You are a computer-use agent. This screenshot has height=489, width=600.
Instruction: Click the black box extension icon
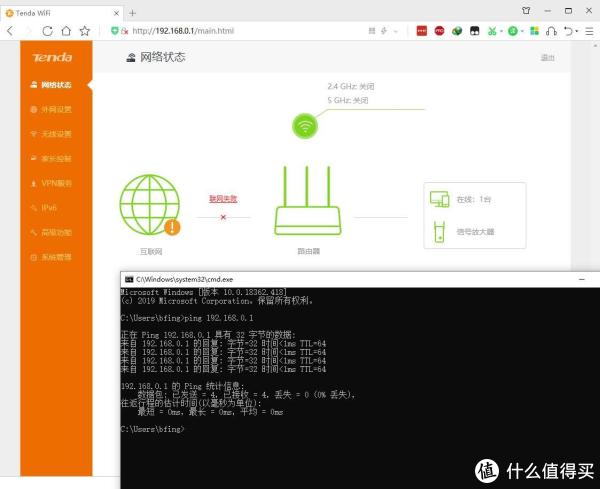coord(474,31)
